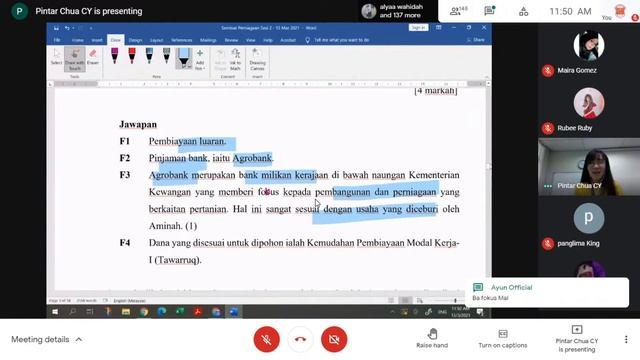Open the Windows Start menu
Screen dimensions: 640x360
(55, 312)
